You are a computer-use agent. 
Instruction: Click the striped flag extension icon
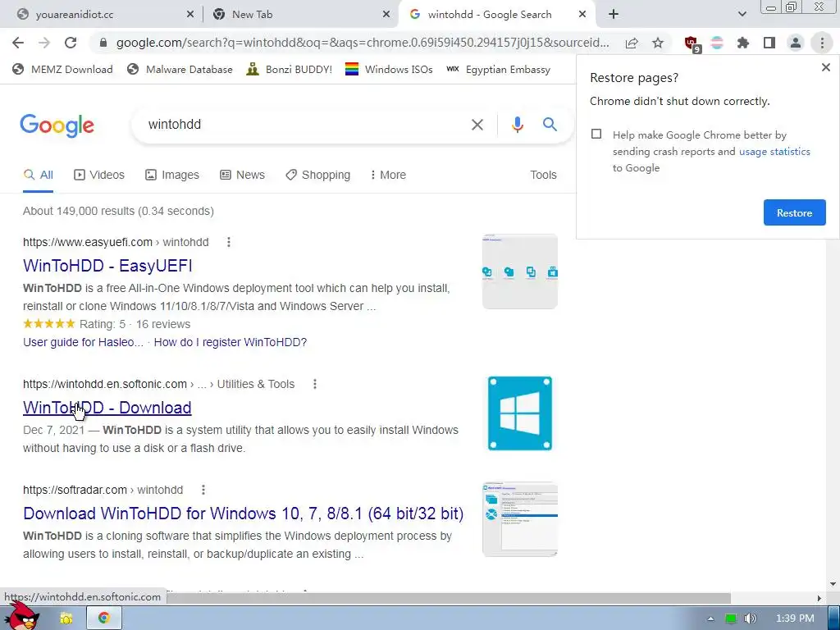tap(717, 43)
